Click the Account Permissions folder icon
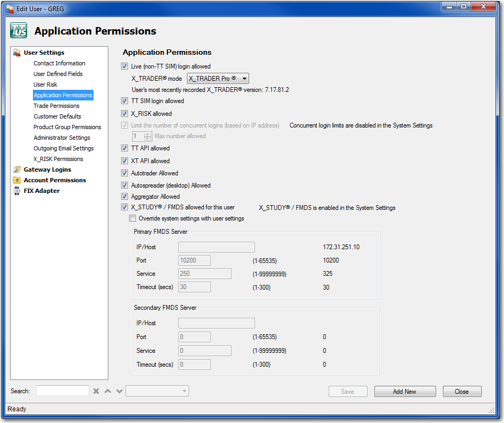 click(16, 180)
